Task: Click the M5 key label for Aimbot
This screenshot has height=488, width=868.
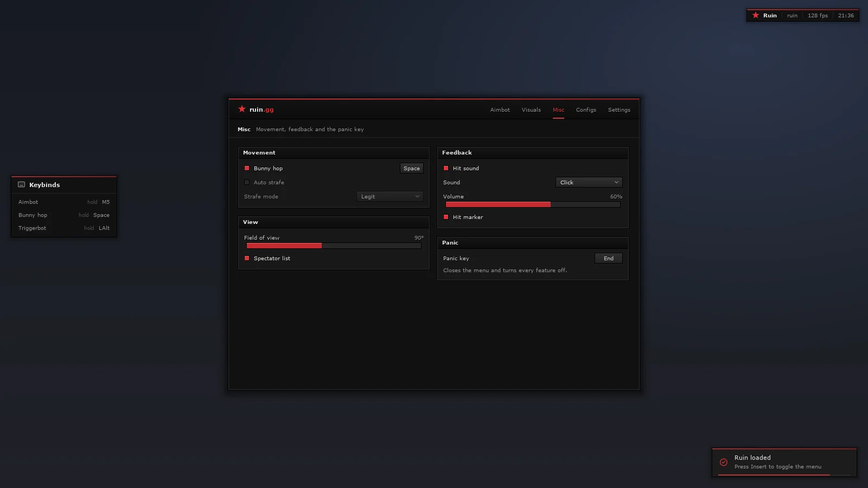Action: click(106, 202)
